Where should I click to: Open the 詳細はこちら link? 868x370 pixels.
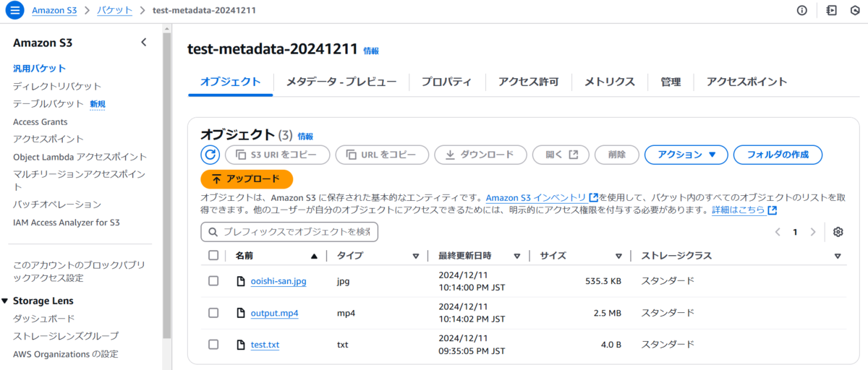(x=738, y=210)
